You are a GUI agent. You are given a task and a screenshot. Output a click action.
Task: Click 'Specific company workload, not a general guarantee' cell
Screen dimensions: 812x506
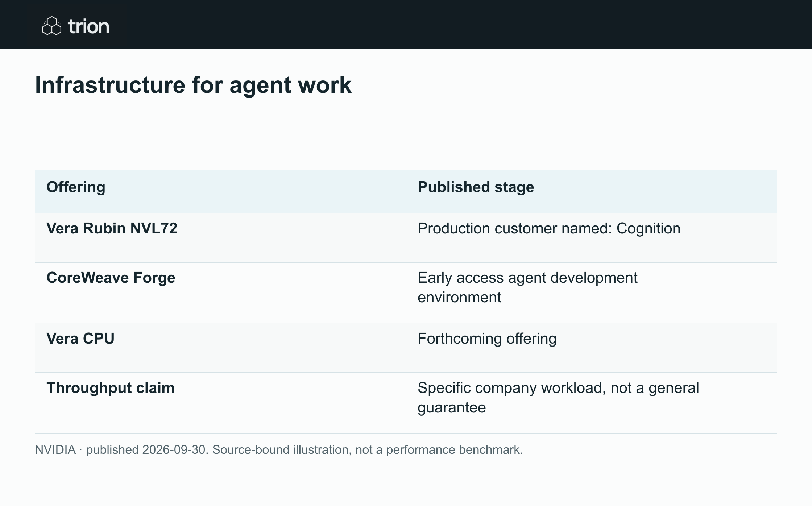pyautogui.click(x=558, y=398)
